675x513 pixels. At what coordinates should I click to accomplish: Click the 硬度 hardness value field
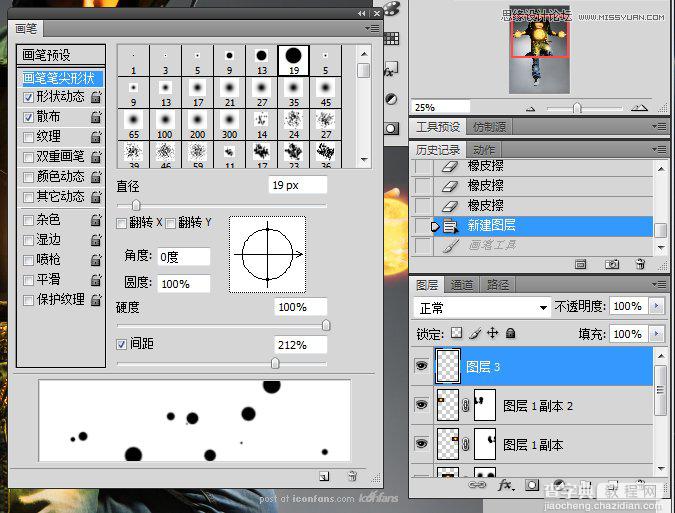coord(300,307)
